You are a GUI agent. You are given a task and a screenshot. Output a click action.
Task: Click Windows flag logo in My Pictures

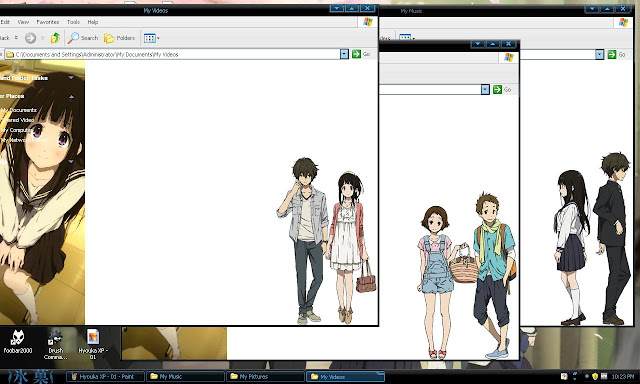(x=509, y=58)
